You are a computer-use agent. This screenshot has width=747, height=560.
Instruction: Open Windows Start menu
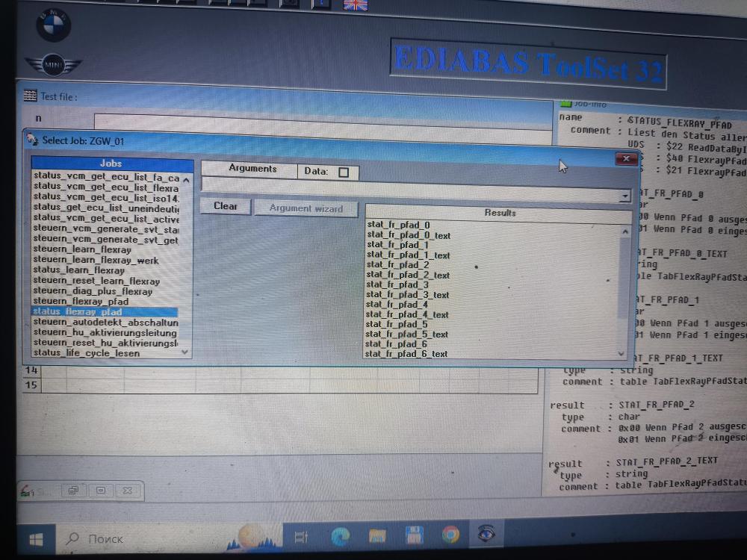click(36, 539)
